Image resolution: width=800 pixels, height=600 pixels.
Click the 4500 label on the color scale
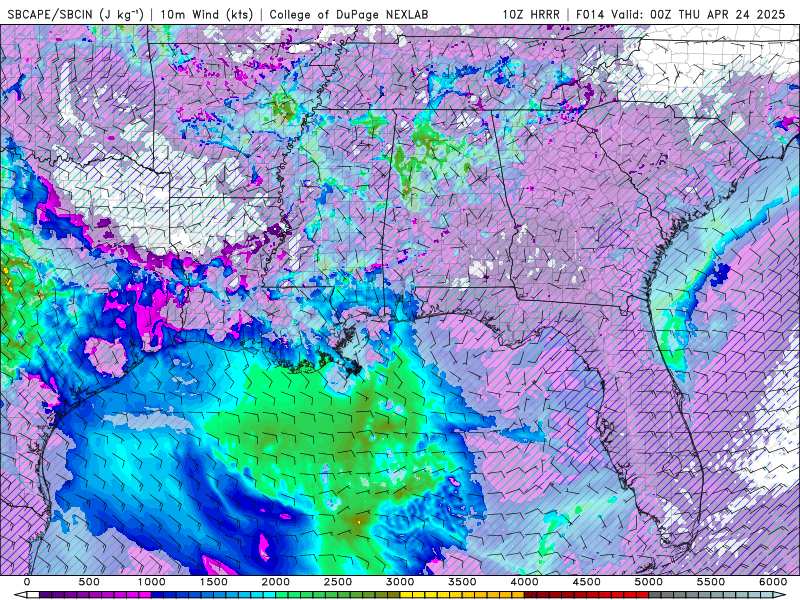(587, 582)
